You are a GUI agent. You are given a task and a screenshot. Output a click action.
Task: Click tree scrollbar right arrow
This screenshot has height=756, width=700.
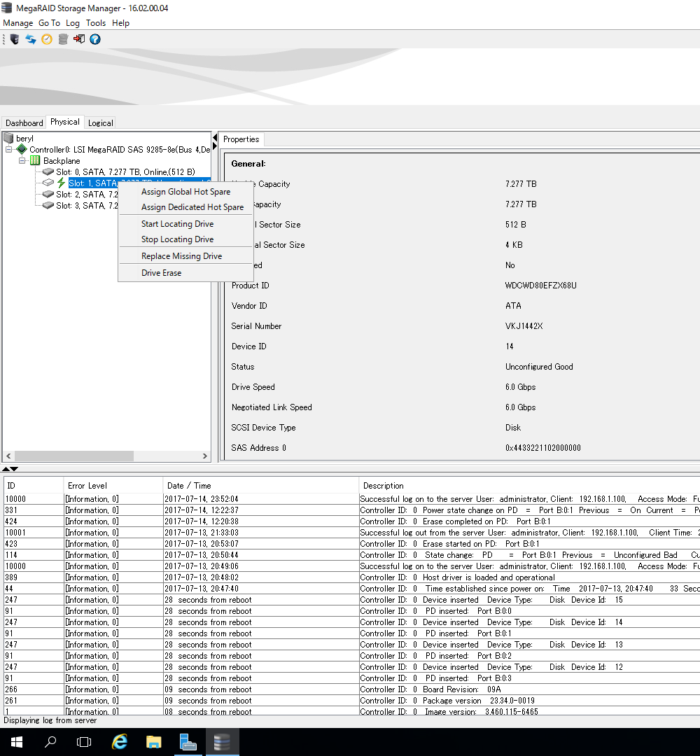point(205,456)
